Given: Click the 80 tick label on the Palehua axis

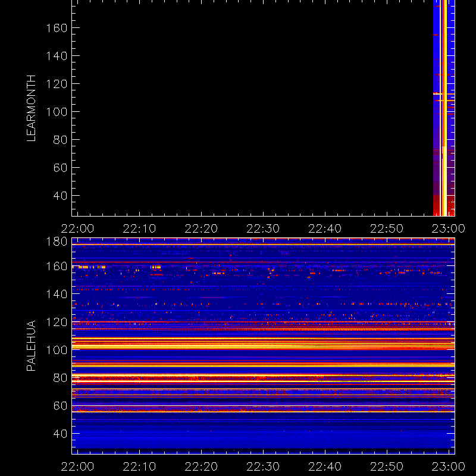Looking at the screenshot, I should [x=60, y=378].
